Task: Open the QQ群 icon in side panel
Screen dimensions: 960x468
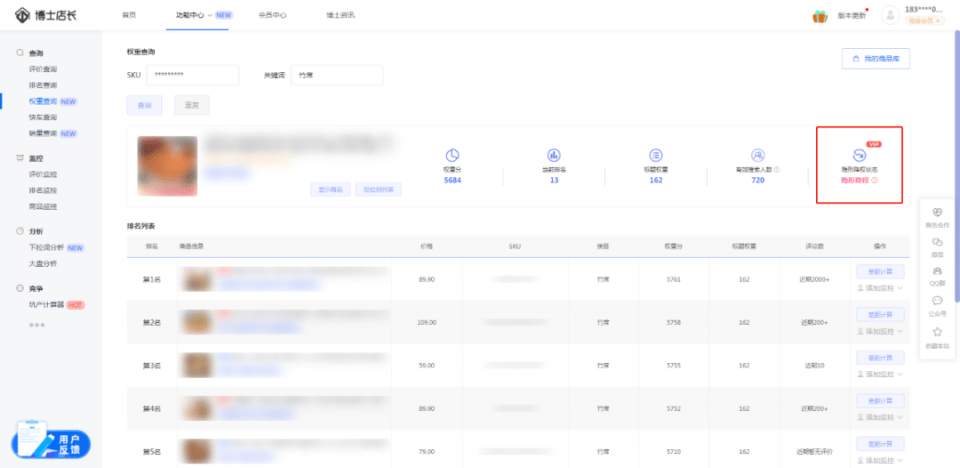Action: tap(937, 271)
